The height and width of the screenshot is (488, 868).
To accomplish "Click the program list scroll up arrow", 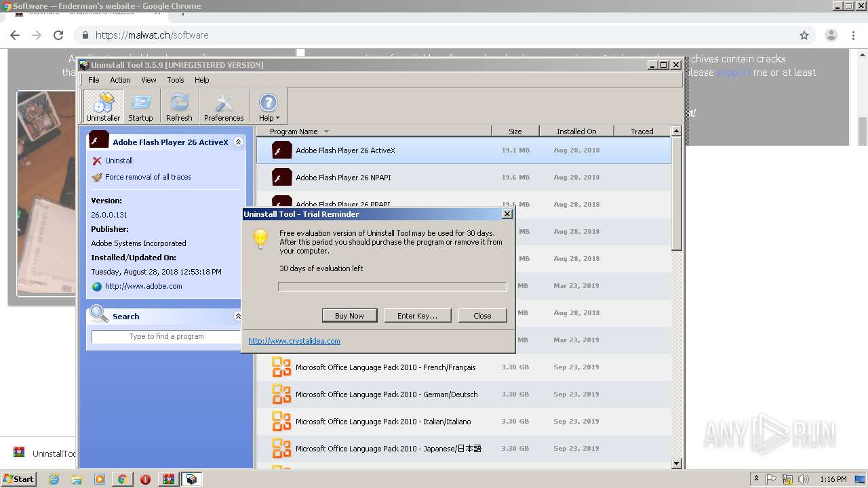I will [676, 131].
